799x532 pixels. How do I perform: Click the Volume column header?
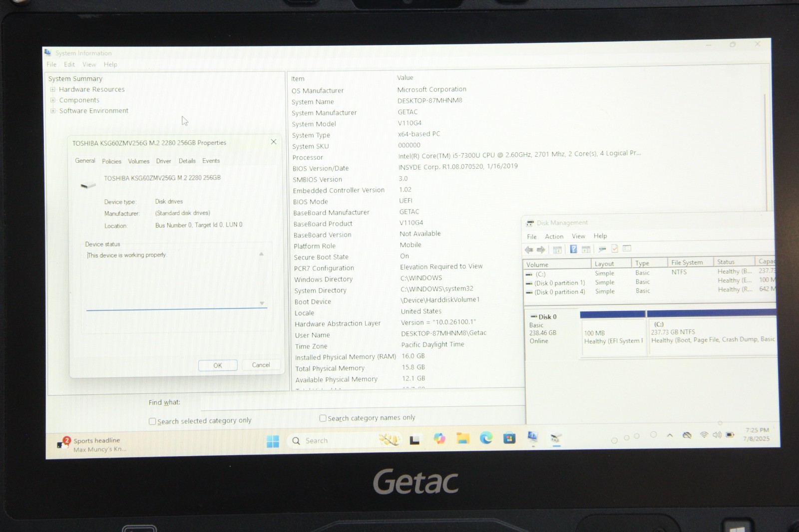(557, 265)
